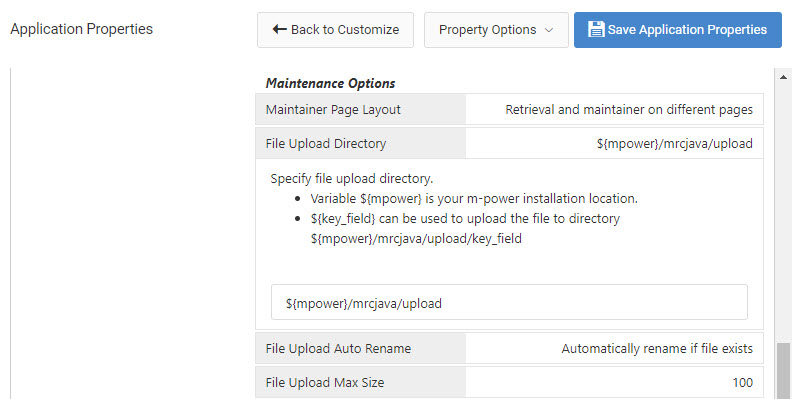Screen dimensions: 810x399
Task: Select the Maintainer Page Layout row
Action: 509,110
